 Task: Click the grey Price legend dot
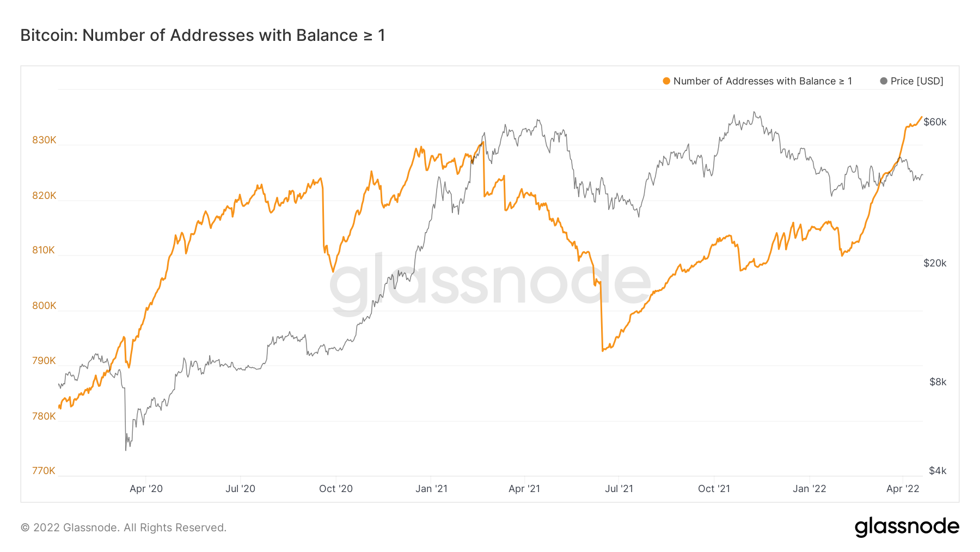point(884,81)
